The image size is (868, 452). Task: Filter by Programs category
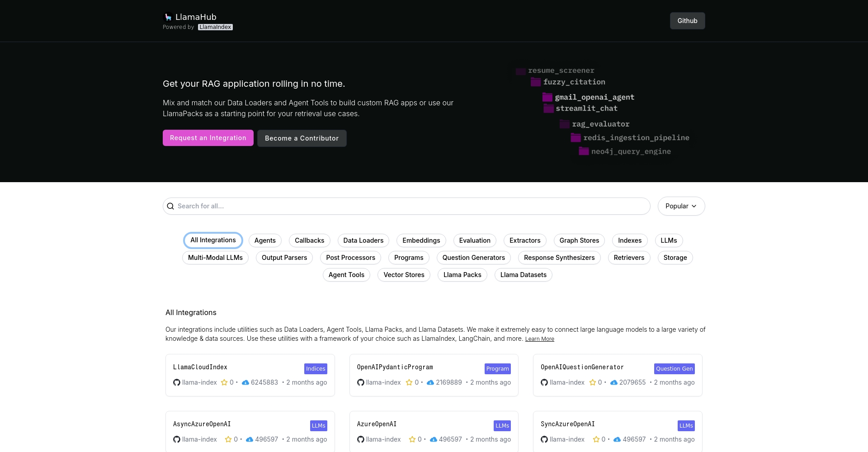coord(409,258)
